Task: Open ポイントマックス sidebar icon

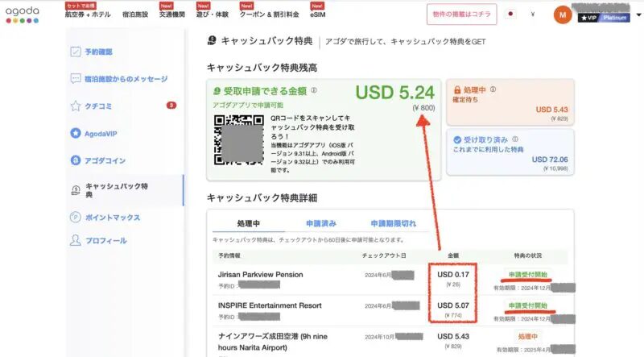Action: tap(76, 218)
